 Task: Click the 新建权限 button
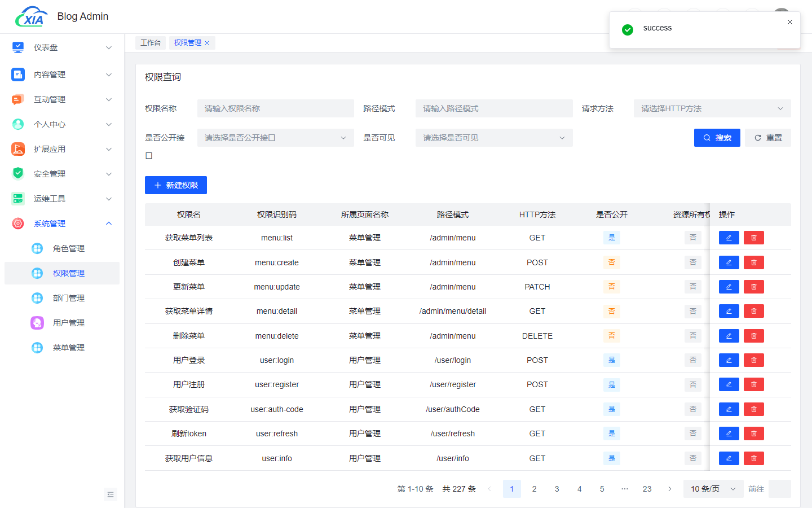click(x=176, y=185)
